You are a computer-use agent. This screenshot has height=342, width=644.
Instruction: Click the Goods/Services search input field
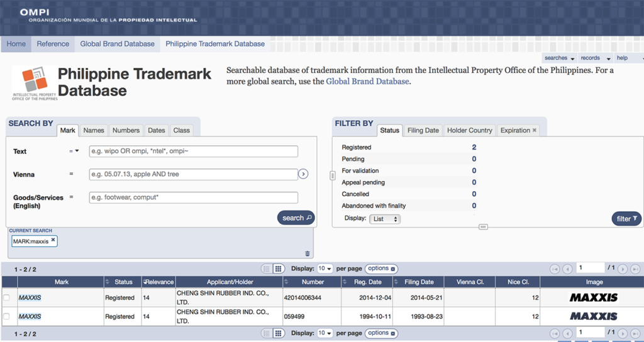coord(194,197)
